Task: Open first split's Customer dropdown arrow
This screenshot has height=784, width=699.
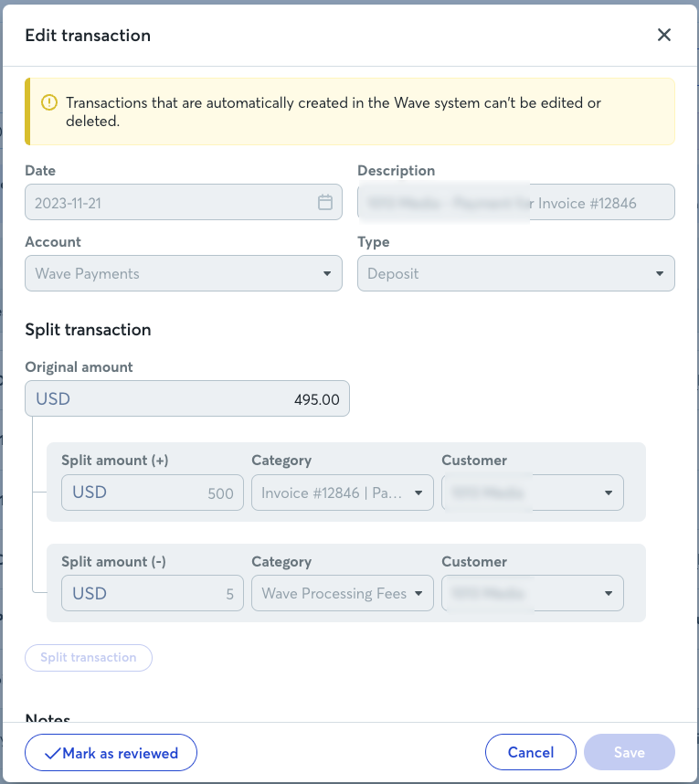Action: click(609, 493)
